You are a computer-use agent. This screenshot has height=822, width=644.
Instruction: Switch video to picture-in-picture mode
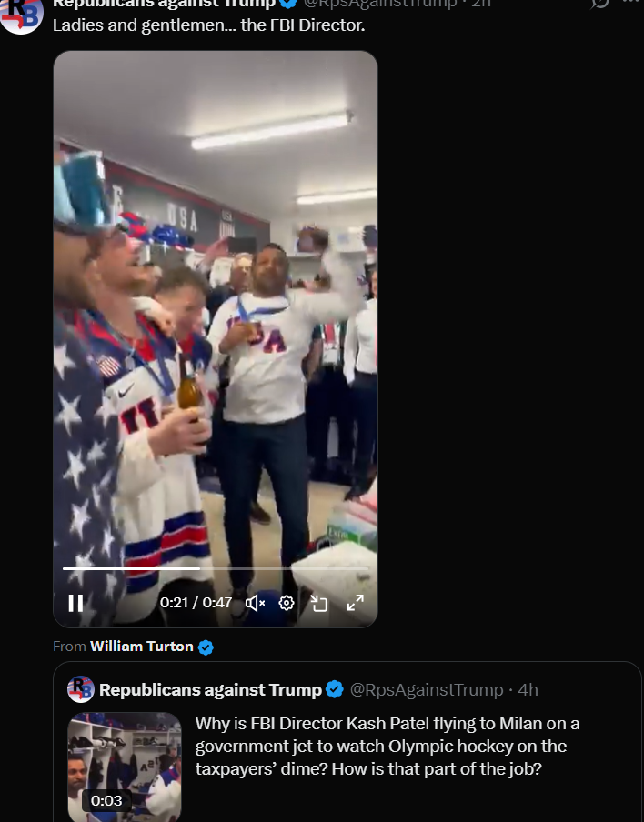click(x=319, y=604)
